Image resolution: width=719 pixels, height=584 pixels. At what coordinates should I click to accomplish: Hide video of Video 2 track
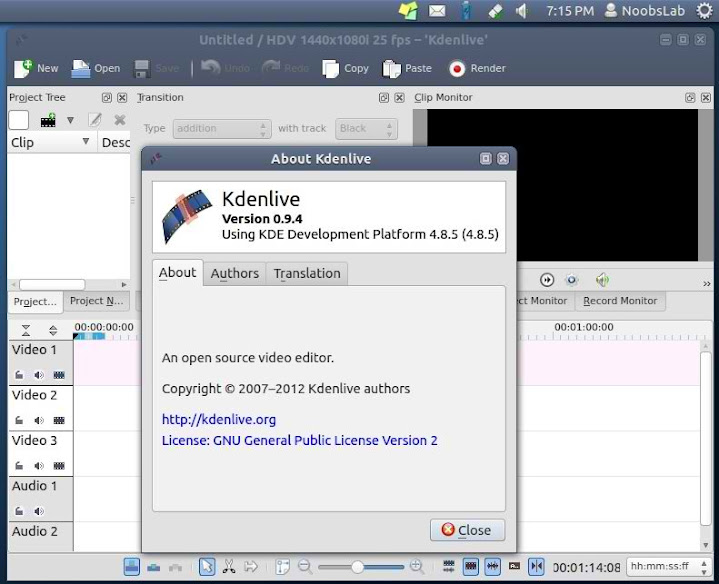(59, 420)
